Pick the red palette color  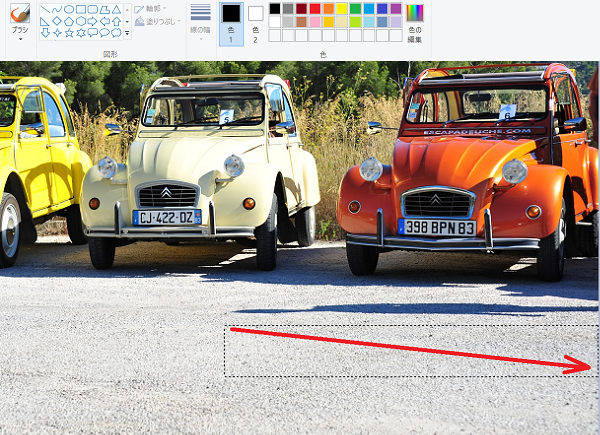315,8
